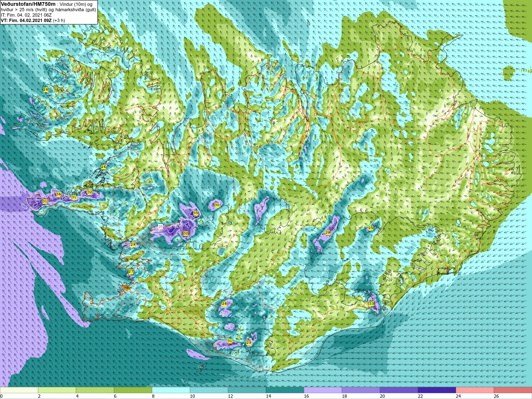Pick the medium teal 12–14 legend swatch
Screen dimensions: 532x399
247,390
